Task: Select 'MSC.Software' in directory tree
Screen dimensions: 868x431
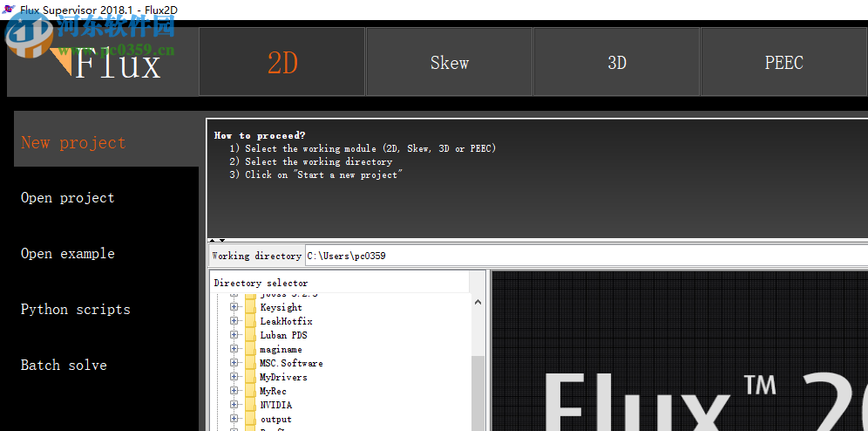Action: [x=291, y=364]
